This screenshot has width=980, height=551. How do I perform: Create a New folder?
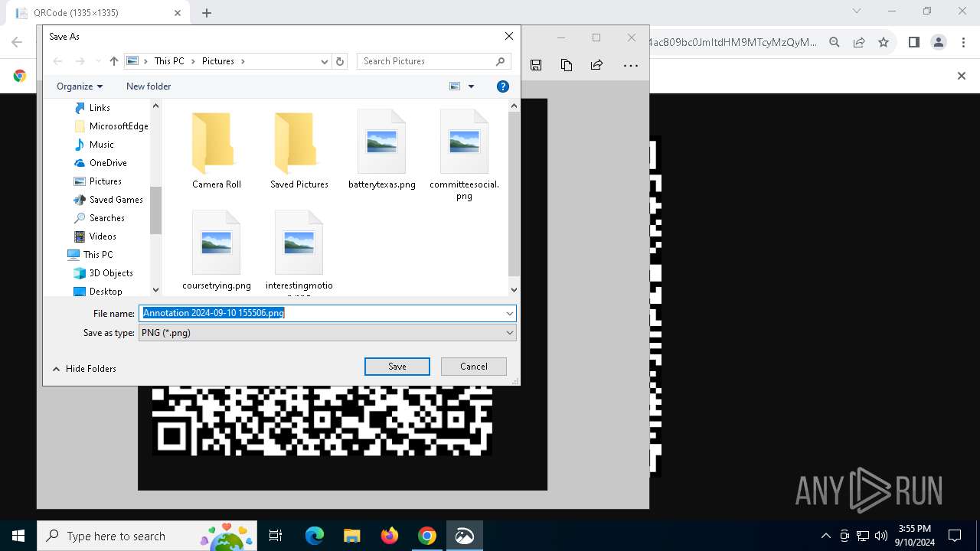(x=149, y=86)
